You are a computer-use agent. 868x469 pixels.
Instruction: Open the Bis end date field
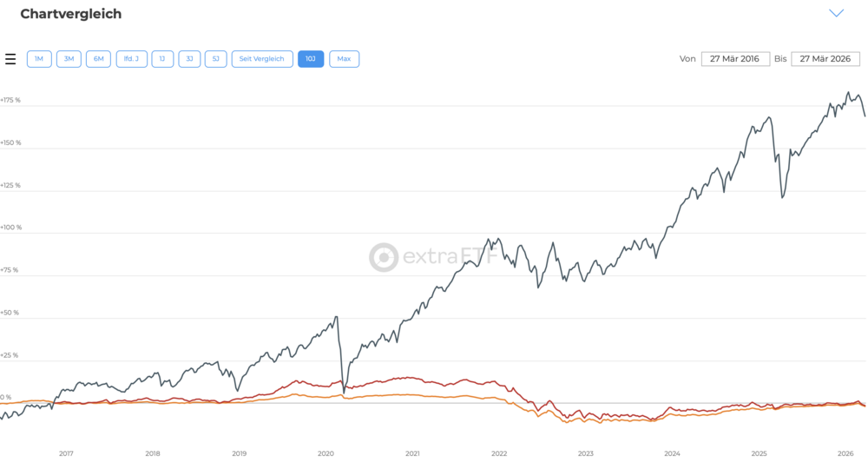click(x=825, y=59)
